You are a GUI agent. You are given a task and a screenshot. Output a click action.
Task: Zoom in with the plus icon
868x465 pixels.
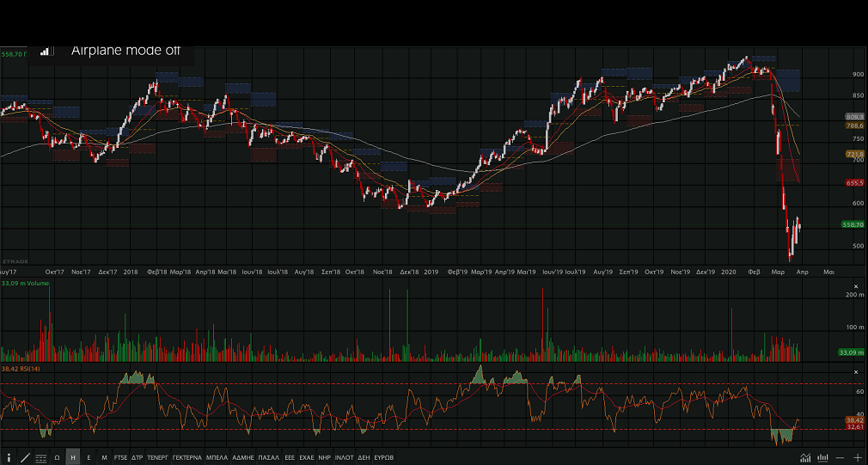click(x=857, y=457)
